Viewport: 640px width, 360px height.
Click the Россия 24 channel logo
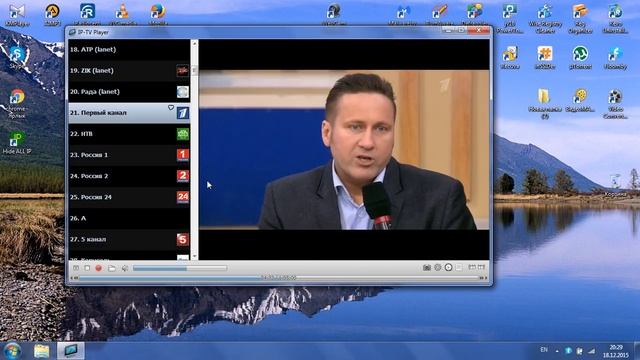182,197
